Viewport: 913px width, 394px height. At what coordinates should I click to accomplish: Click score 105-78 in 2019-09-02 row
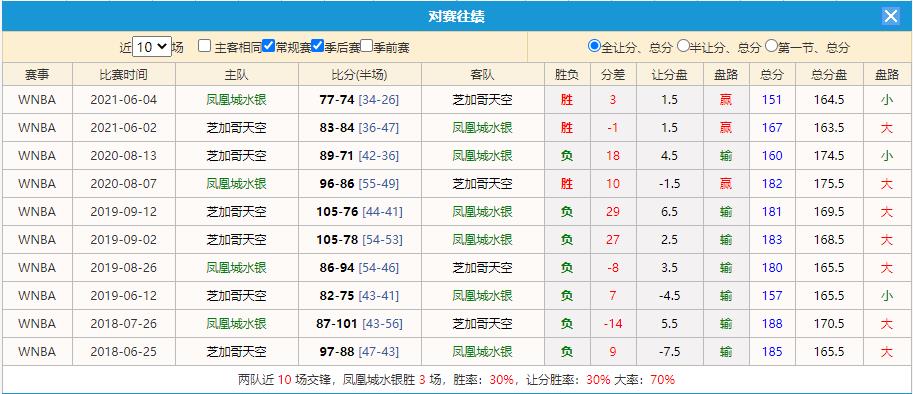[x=337, y=240]
